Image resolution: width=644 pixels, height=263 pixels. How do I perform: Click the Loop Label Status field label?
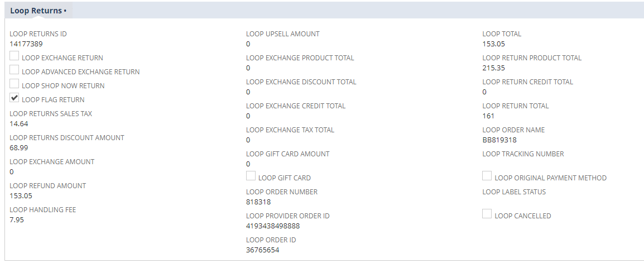[514, 192]
